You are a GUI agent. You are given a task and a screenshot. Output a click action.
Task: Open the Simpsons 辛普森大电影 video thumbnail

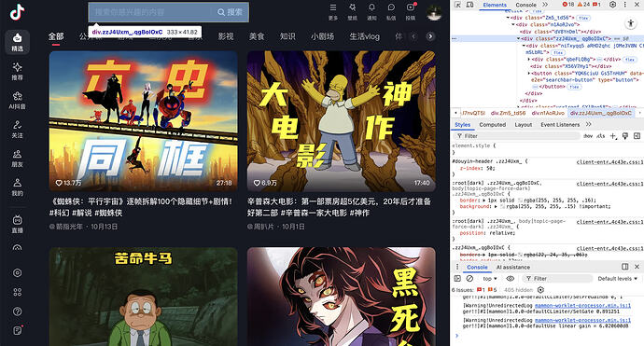(342, 121)
